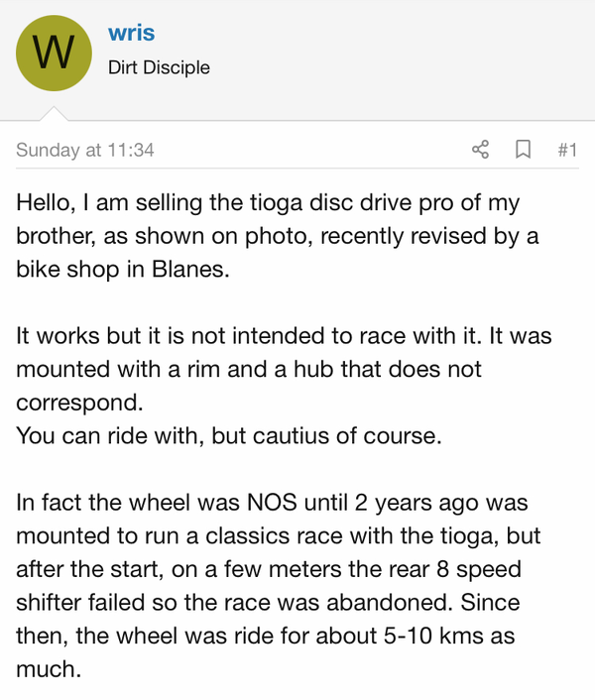Click the speech-bubble pointer under the avatar
Image resolution: width=595 pixels, height=700 pixels.
[54, 113]
